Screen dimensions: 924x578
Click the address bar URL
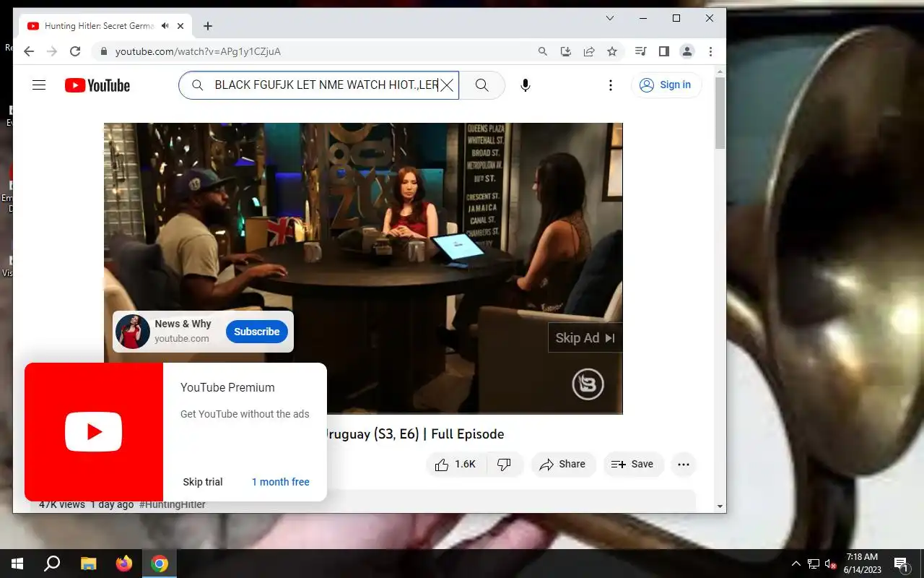point(198,51)
